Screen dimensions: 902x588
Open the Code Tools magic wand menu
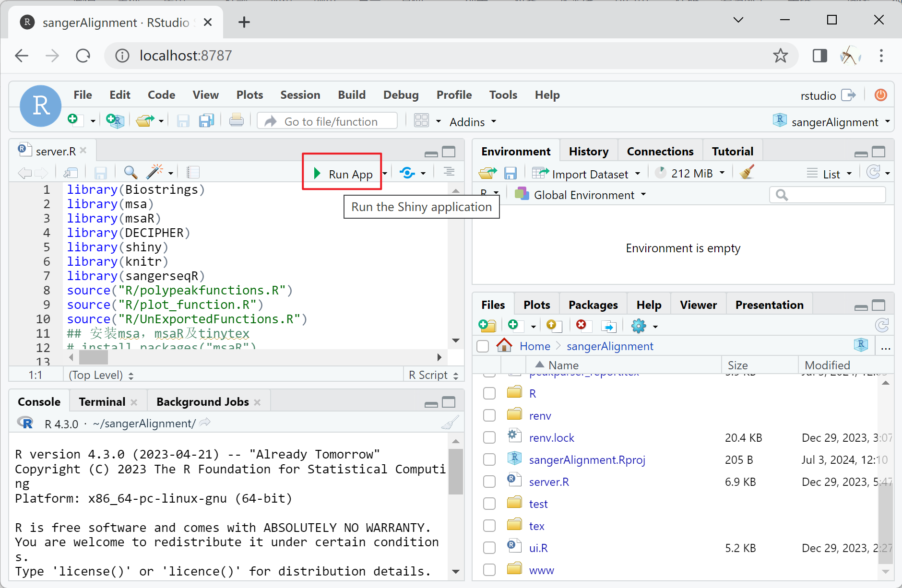pos(154,172)
